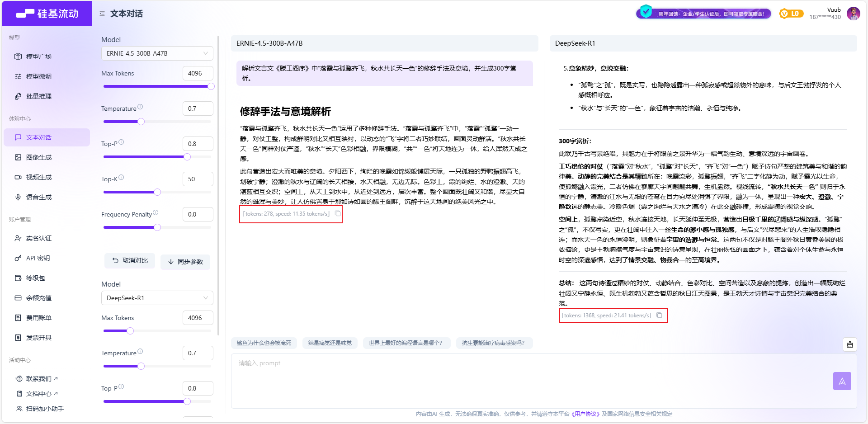Adjust the Top-K slider
This screenshot has width=868, height=424.
coord(157,192)
